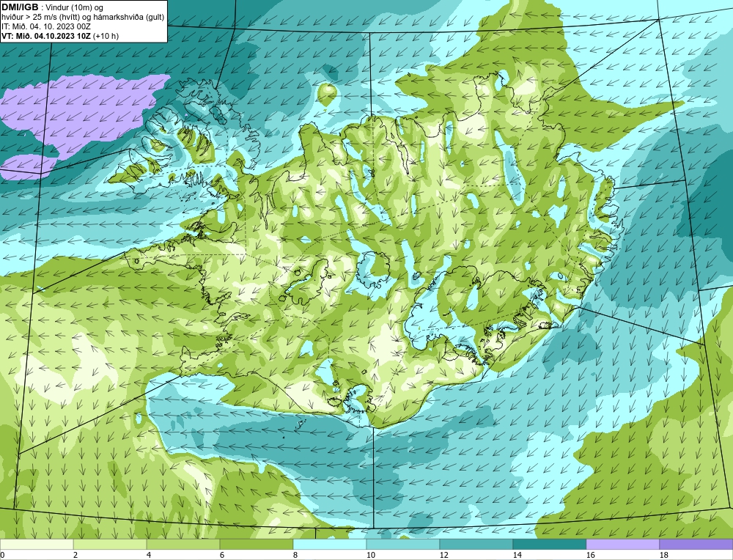Select the "IT: Mið. 04. 10. 2023 00Z" line
The height and width of the screenshot is (560, 733).
(x=45, y=26)
